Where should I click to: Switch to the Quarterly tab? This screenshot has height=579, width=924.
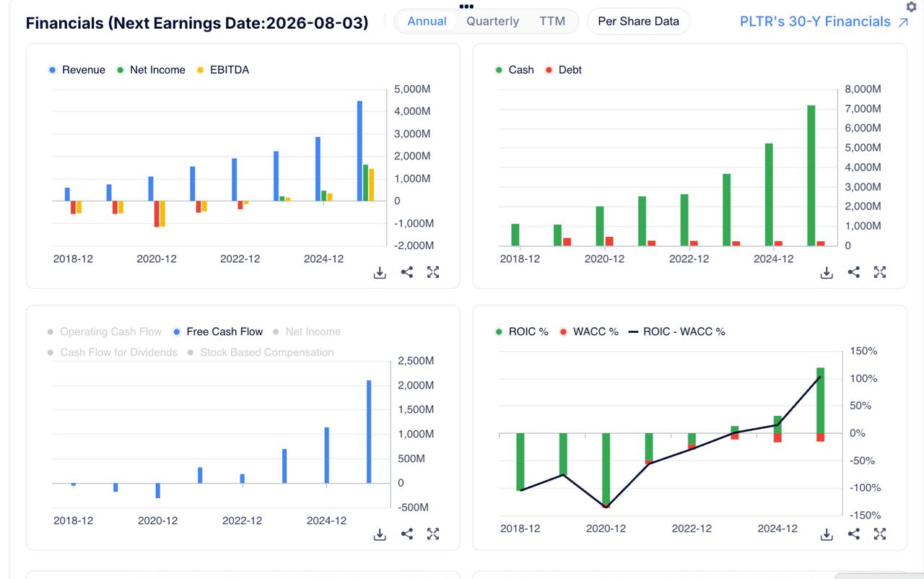tap(492, 22)
